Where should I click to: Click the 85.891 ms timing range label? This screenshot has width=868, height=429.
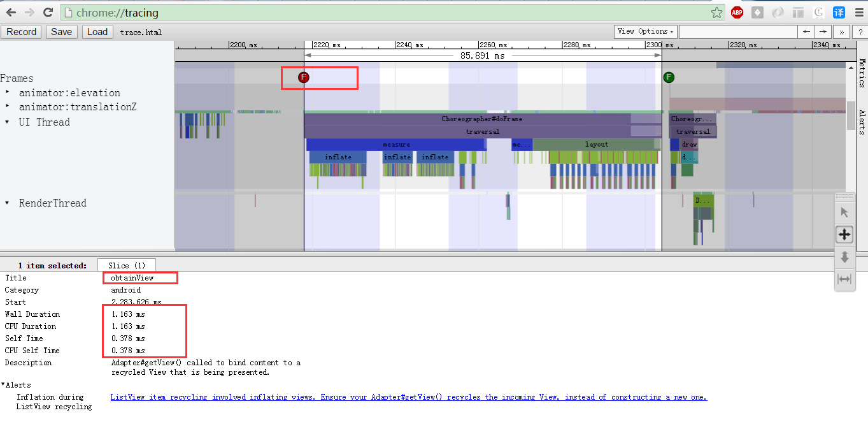[x=482, y=55]
